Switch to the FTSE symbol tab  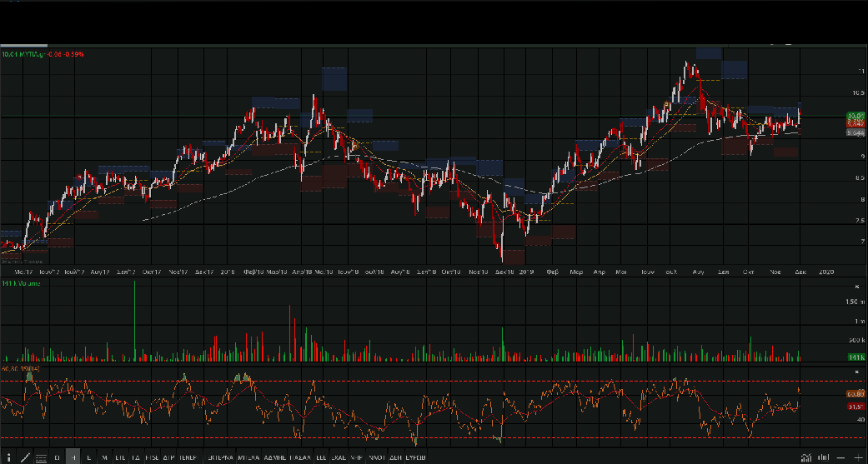[152, 457]
